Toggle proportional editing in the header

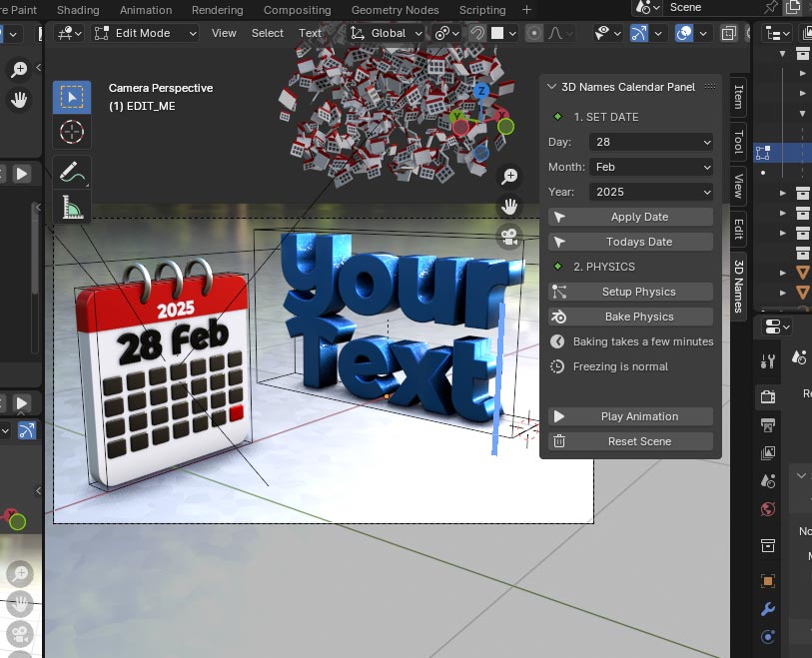point(533,33)
